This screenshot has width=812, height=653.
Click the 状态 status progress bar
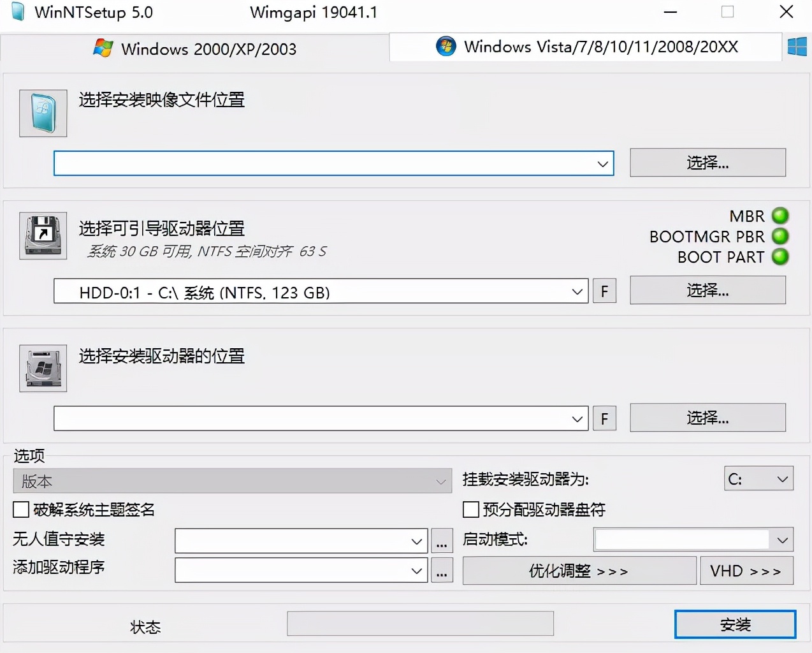coord(420,623)
